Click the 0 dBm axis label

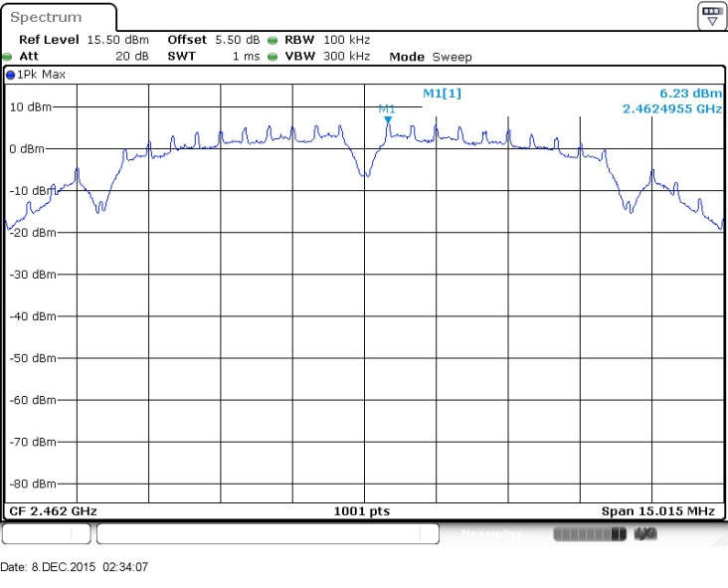click(27, 149)
